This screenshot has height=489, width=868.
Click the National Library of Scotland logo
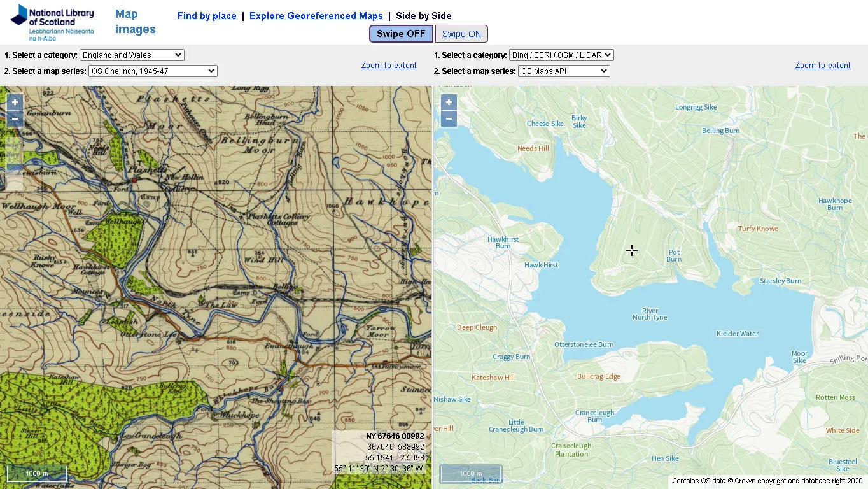(x=51, y=22)
